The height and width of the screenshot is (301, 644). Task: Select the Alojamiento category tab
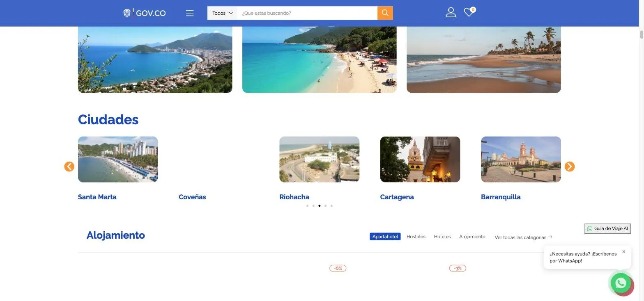tap(472, 237)
